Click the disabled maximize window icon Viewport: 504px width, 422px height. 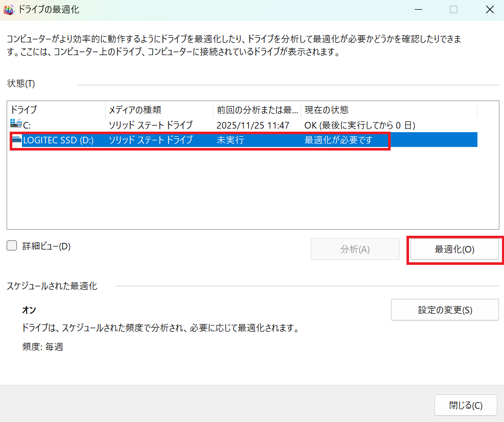pyautogui.click(x=453, y=9)
